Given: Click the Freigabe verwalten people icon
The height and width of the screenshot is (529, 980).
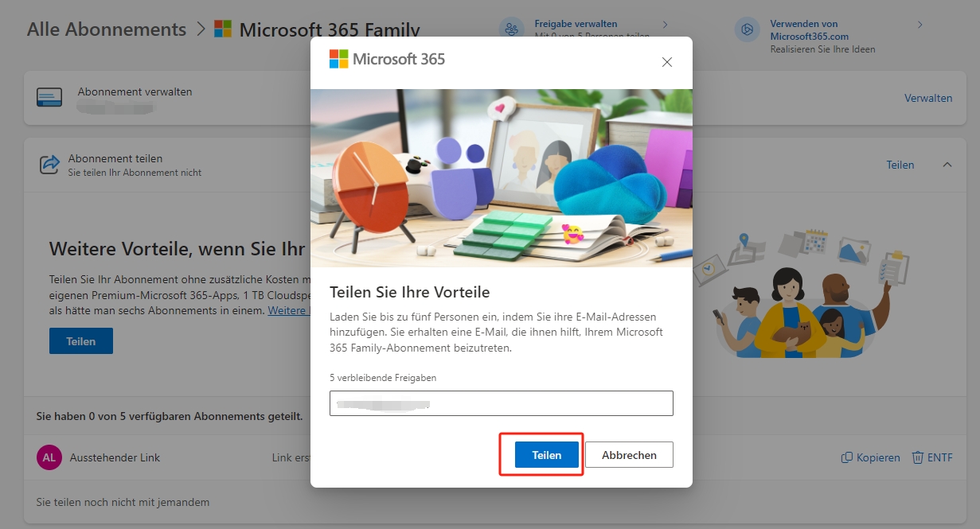Looking at the screenshot, I should [x=512, y=29].
